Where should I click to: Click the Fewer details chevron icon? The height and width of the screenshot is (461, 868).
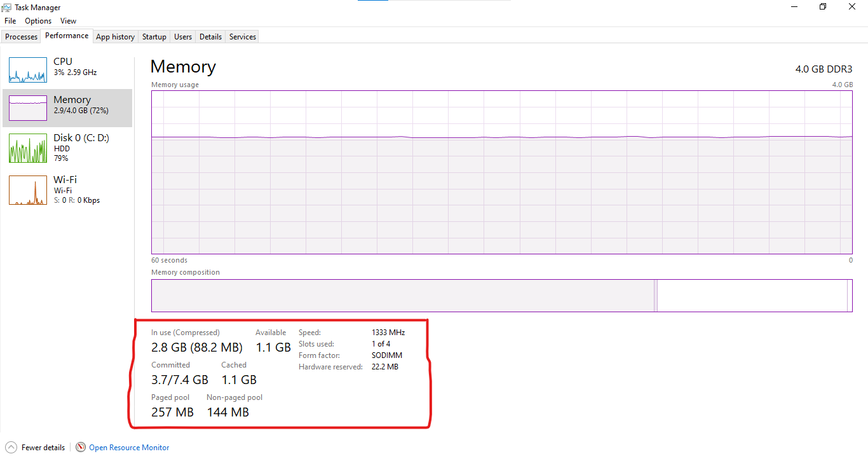11,447
